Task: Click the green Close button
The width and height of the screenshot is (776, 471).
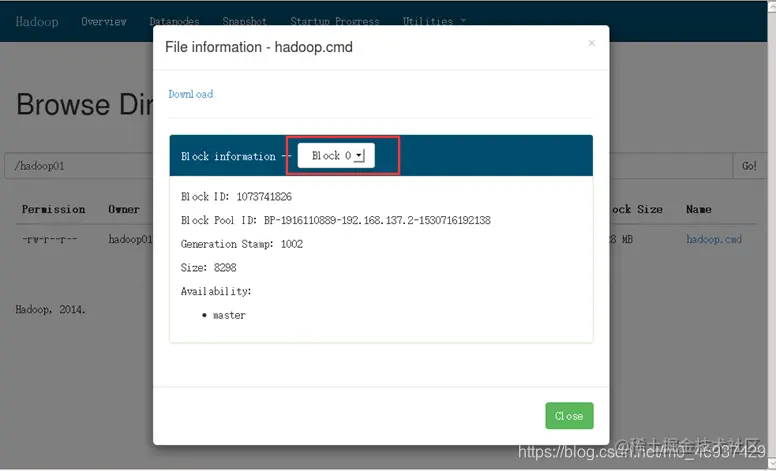Action: click(x=569, y=416)
